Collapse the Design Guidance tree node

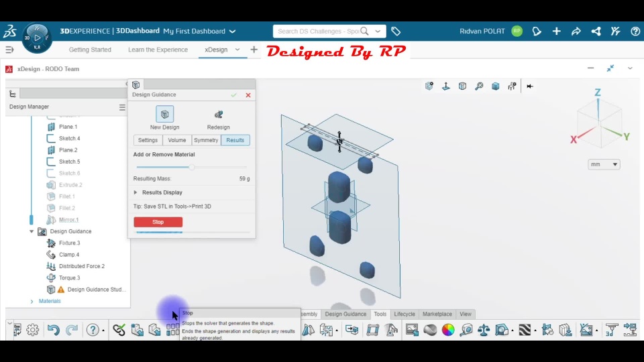tap(32, 231)
